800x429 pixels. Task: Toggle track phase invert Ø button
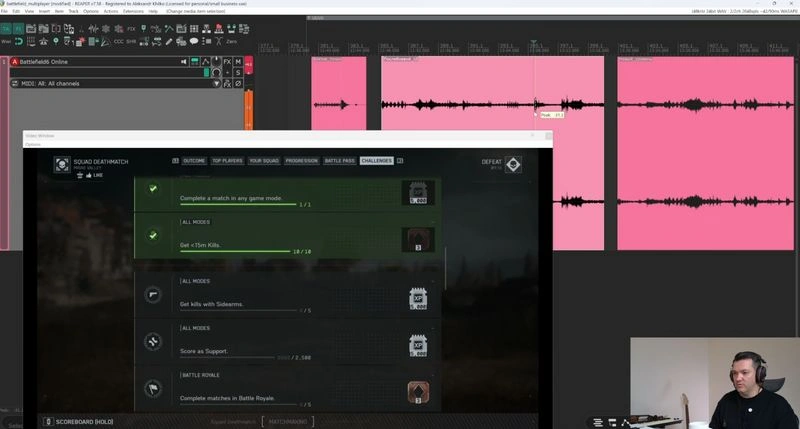(238, 84)
